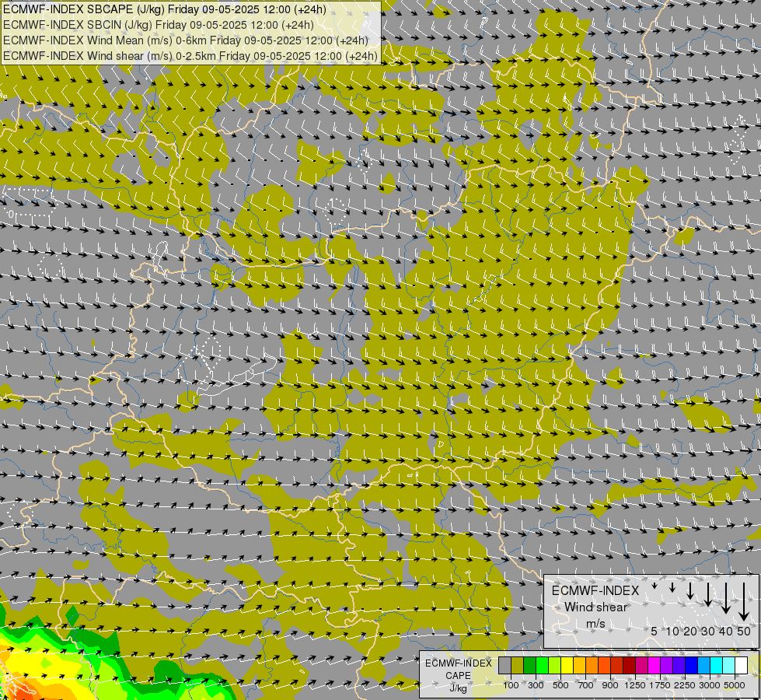The height and width of the screenshot is (700, 761).
Task: Click the 'J/kg' unit in the CAPE legend
Action: point(458,688)
